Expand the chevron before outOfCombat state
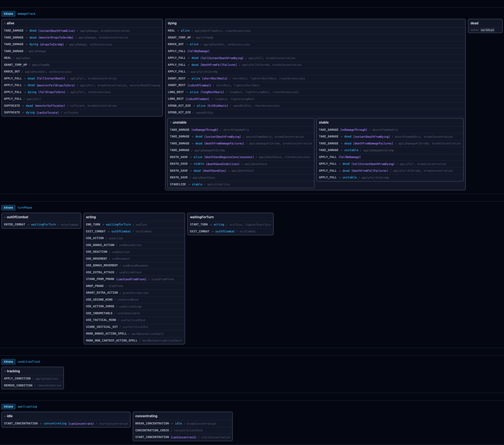The height and width of the screenshot is (445, 504). tap(5, 217)
